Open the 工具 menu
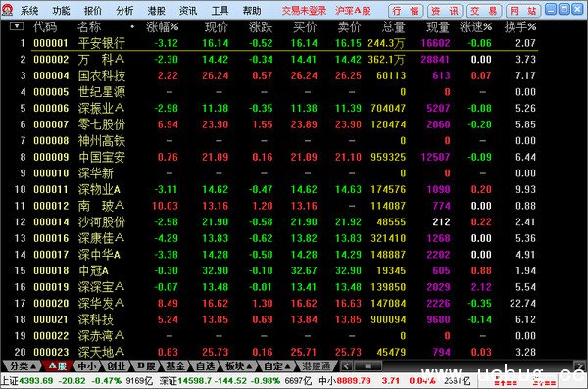Screen dimensions: 588x389 click(x=220, y=11)
